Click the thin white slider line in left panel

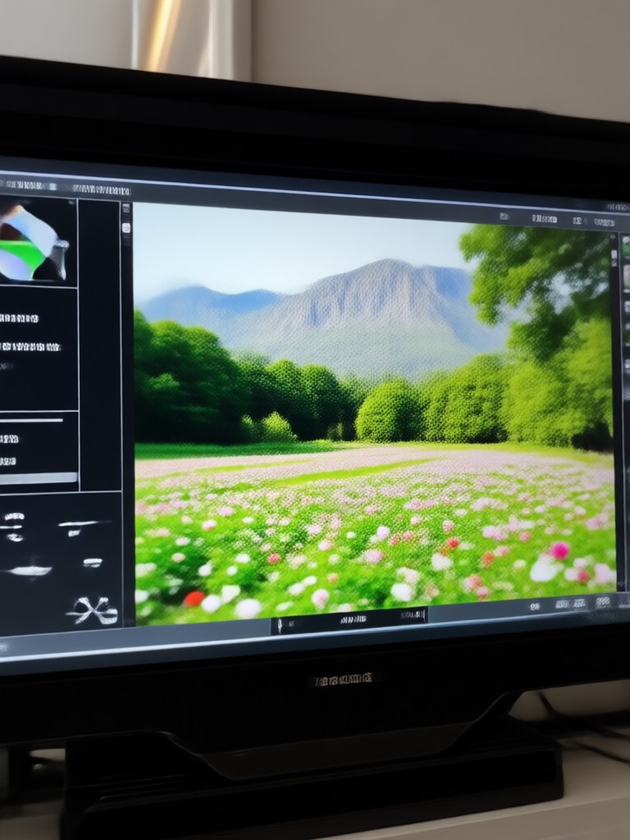click(x=31, y=421)
